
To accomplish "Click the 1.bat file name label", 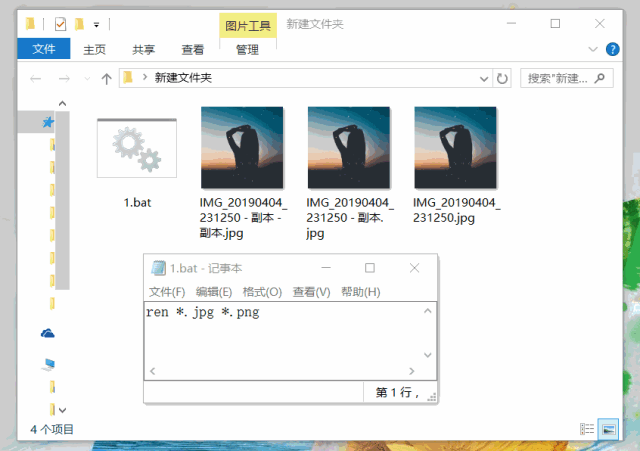I will [x=137, y=202].
